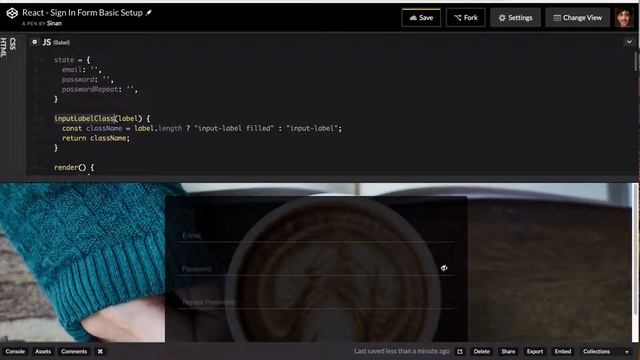Image resolution: width=640 pixels, height=360 pixels.
Task: Click the render() line in code
Action: pyautogui.click(x=74, y=167)
